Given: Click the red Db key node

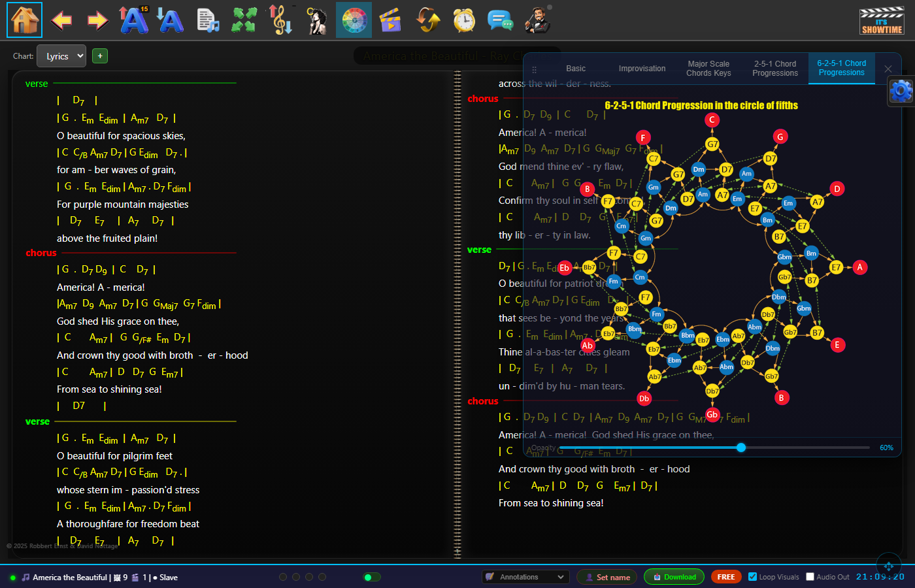Looking at the screenshot, I should [x=644, y=398].
